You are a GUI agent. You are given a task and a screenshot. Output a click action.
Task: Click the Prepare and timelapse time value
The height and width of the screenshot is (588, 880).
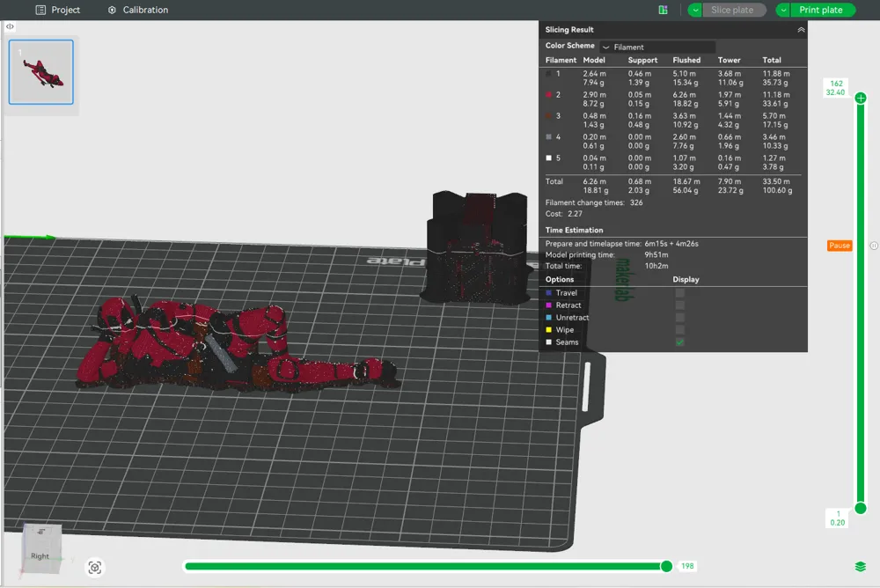(x=671, y=244)
